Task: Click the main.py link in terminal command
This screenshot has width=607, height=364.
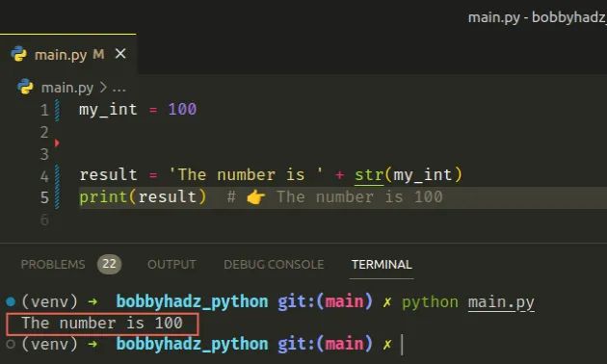Action: click(501, 302)
